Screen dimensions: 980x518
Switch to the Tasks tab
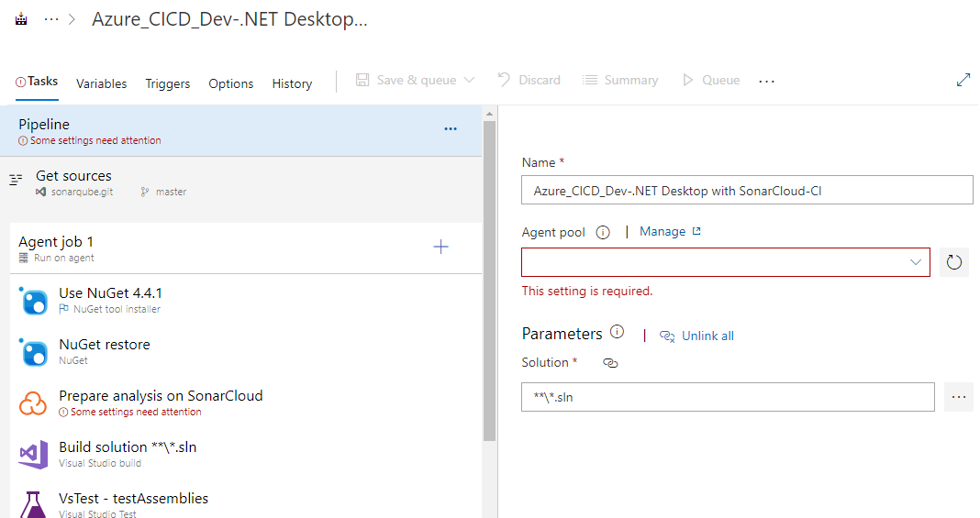coord(37,82)
